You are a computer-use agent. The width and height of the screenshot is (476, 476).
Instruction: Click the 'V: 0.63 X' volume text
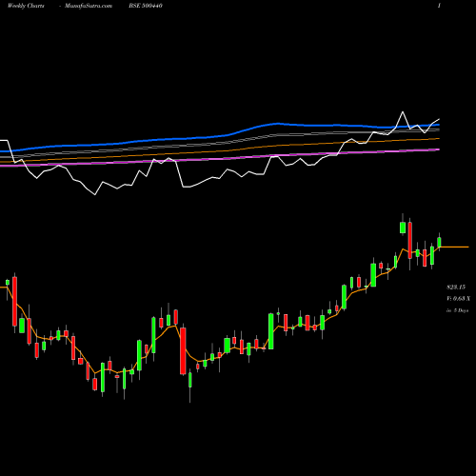[x=458, y=299]
